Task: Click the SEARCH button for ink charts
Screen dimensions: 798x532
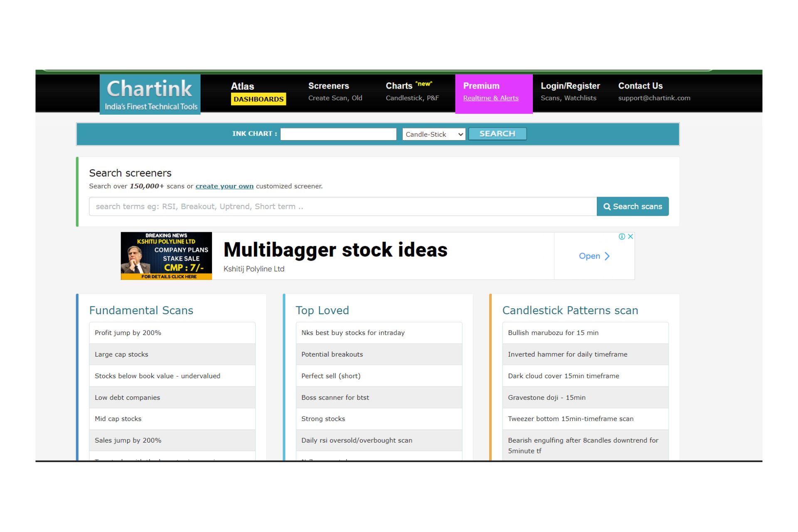Action: click(x=497, y=133)
